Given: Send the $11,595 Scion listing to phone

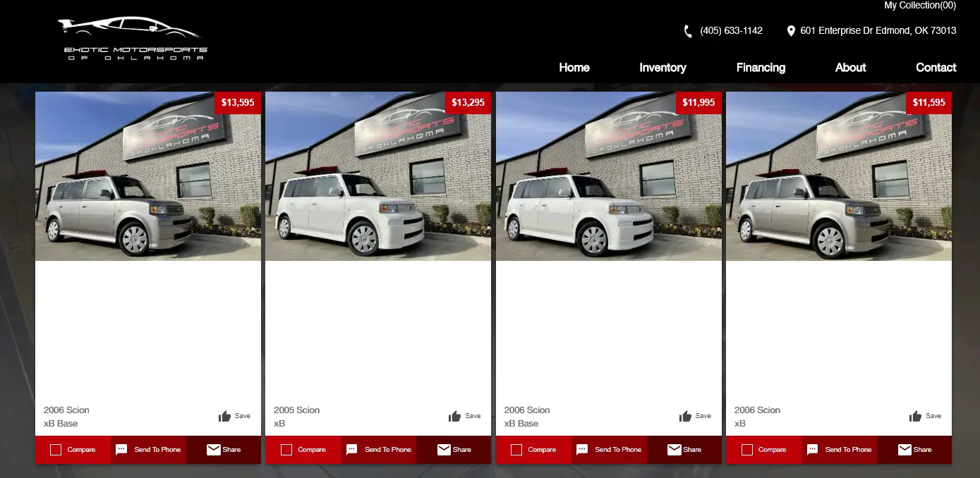Looking at the screenshot, I should click(x=839, y=450).
